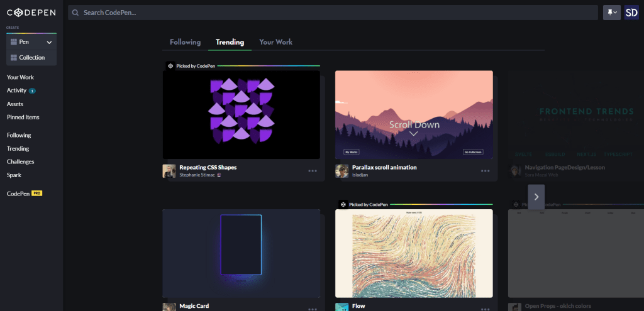
Task: Open Activity in the sidebar
Action: point(17,90)
